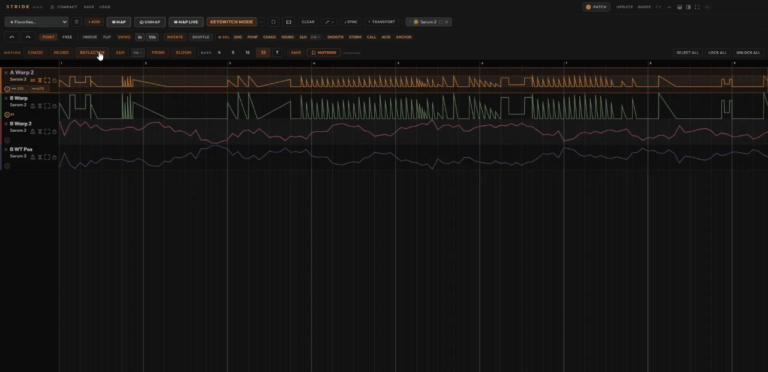Click the dashed-square select icon on B WT Pos lane
768x372 pixels.
[47, 157]
